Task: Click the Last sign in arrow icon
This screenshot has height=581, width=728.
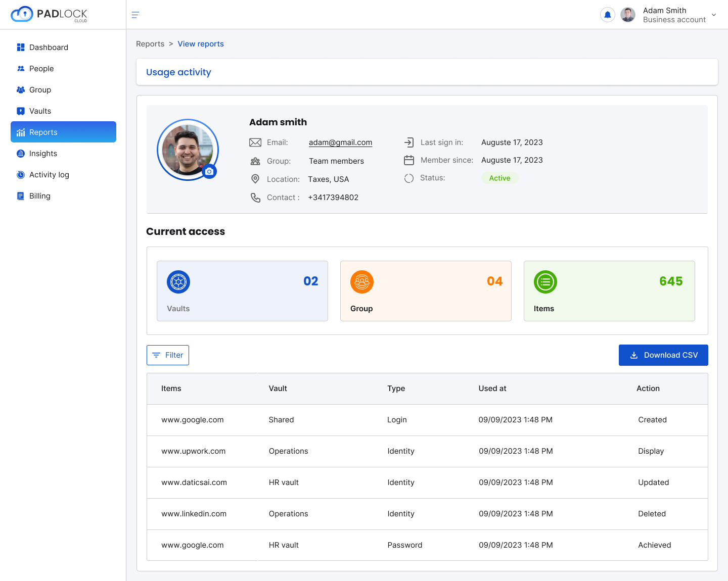Action: tap(409, 142)
